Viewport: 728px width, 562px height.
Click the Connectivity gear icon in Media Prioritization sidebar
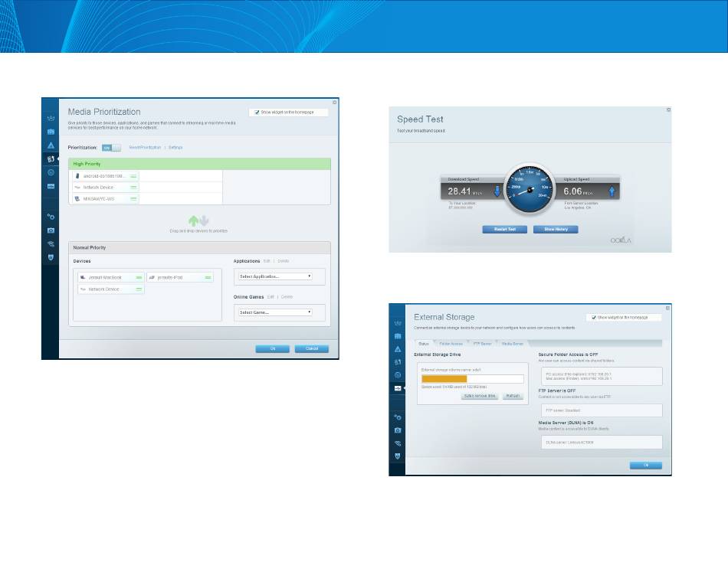(x=51, y=217)
